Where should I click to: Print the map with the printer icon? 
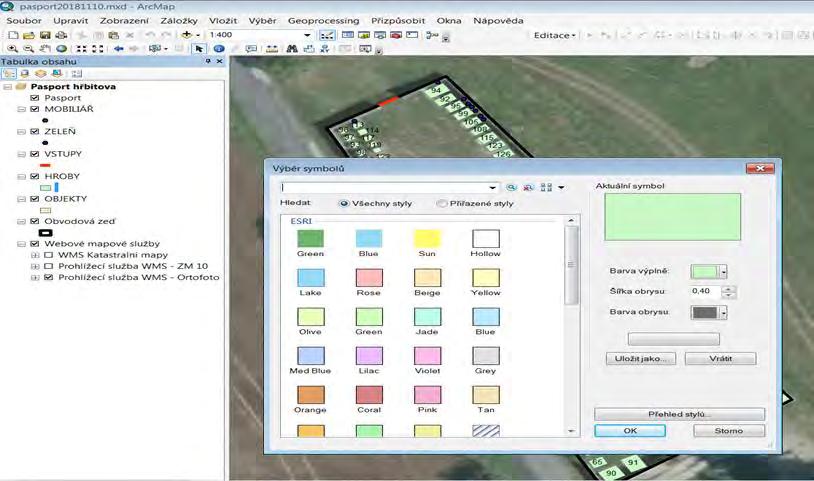61,35
